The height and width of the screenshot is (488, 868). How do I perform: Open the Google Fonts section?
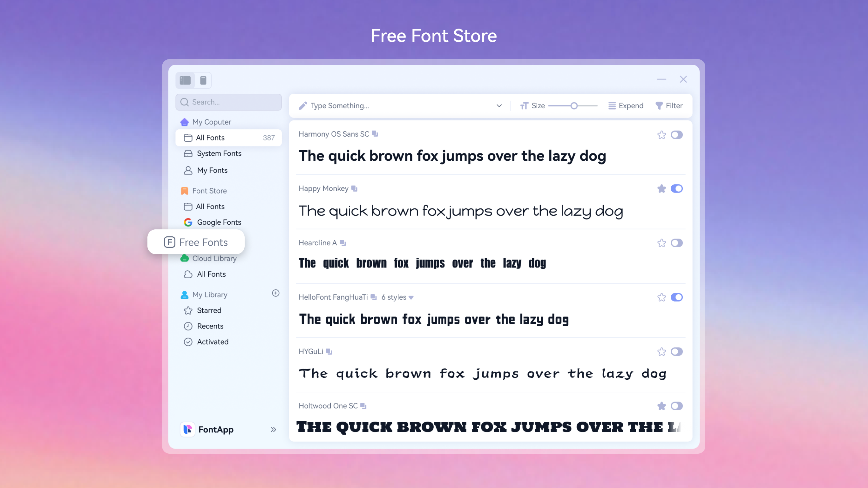[219, 222]
